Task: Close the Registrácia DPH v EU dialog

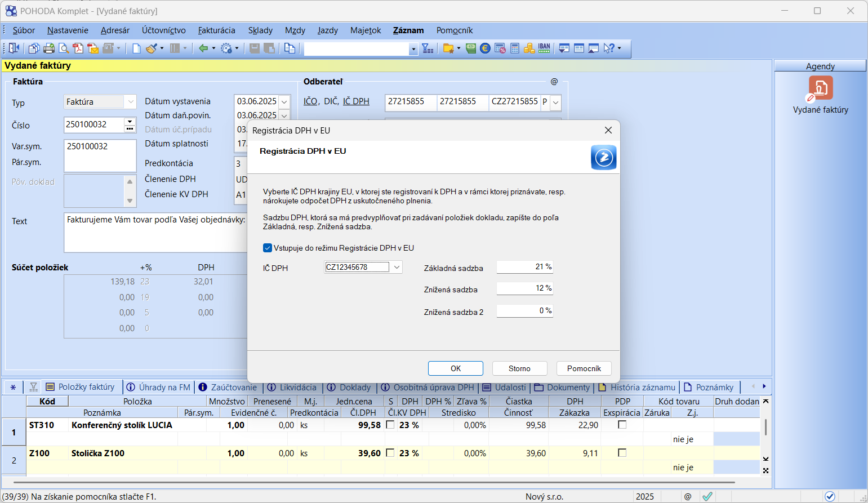Action: pos(608,130)
